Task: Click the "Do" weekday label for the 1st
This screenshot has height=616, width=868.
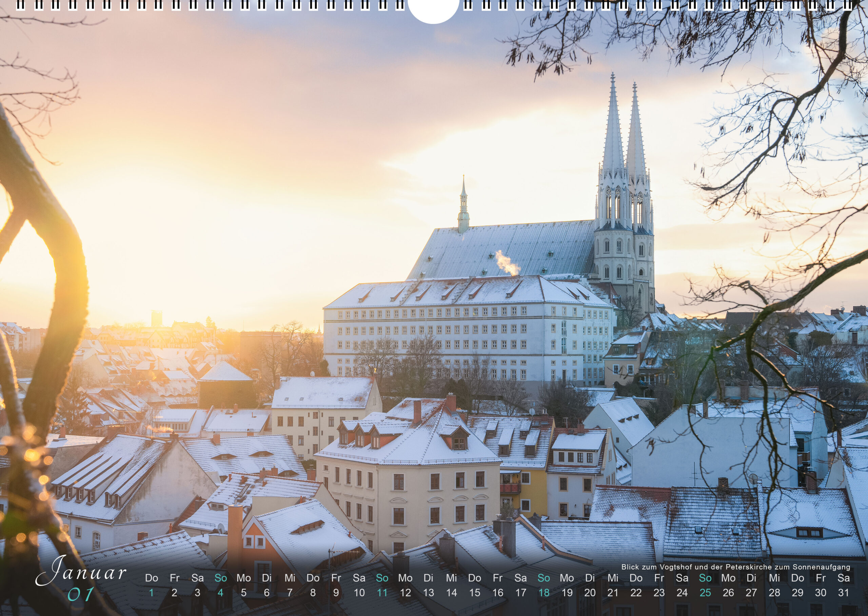Action: point(152,578)
